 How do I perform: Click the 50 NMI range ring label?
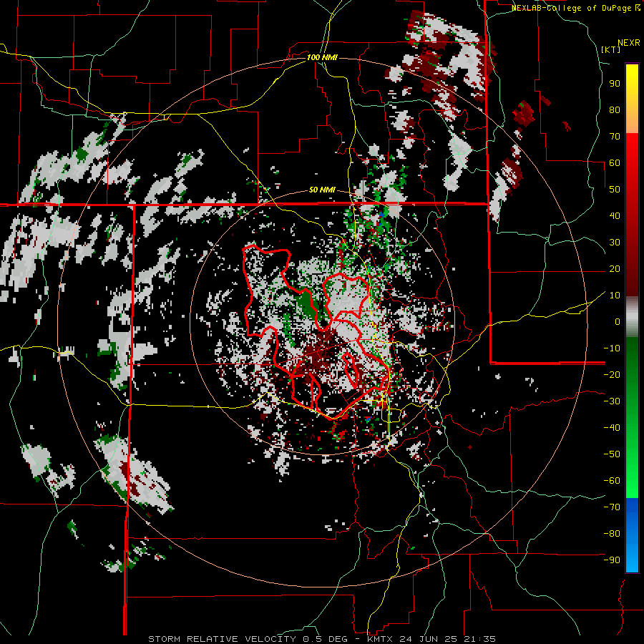coord(322,190)
